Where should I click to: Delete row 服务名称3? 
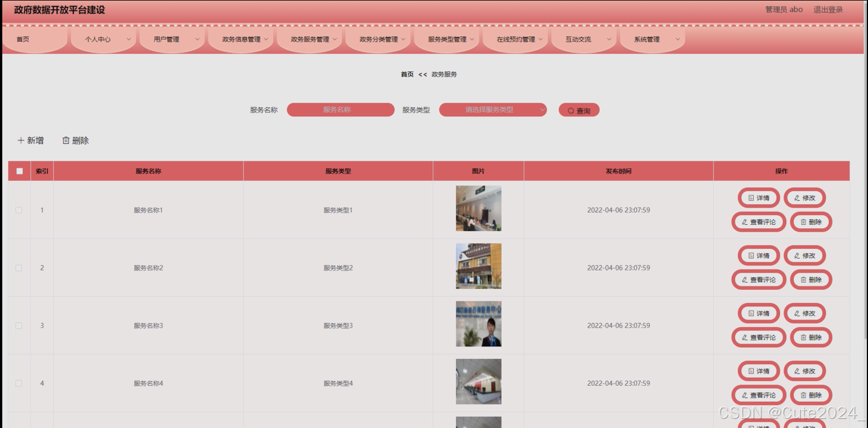click(811, 337)
